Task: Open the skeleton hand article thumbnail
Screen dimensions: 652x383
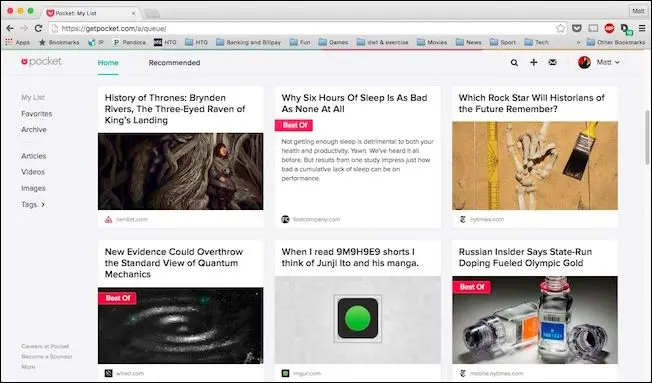Action: (535, 166)
